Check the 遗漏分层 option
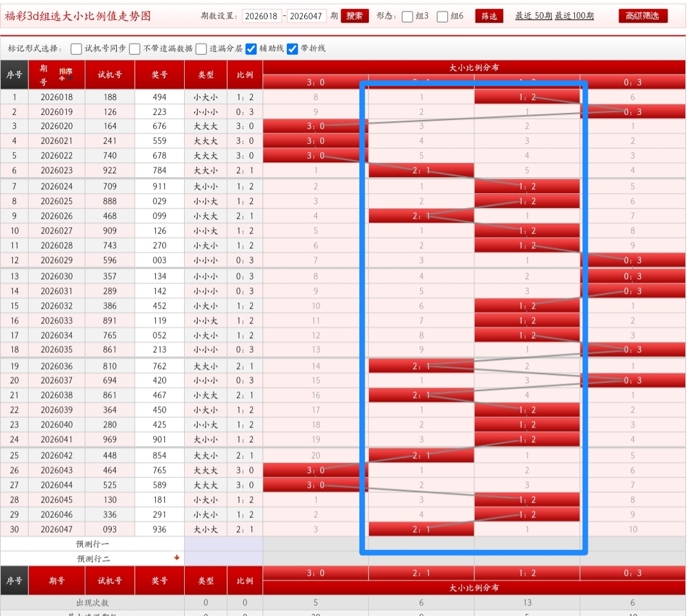This screenshot has height=616, width=693. pos(201,49)
